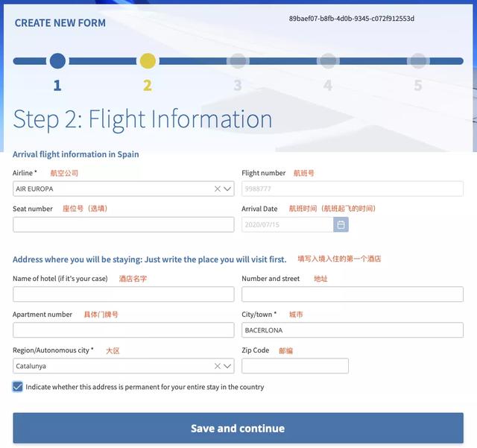Jump to step 3 circle
This screenshot has width=477, height=448.
click(x=238, y=61)
